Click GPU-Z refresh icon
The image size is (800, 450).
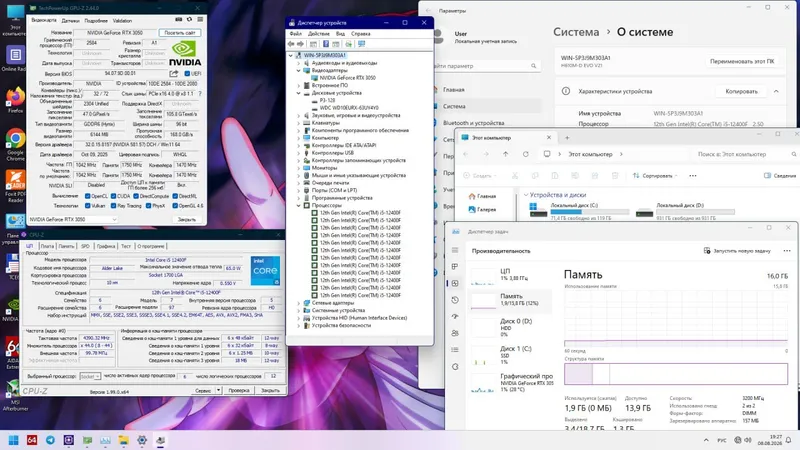[x=189, y=19]
